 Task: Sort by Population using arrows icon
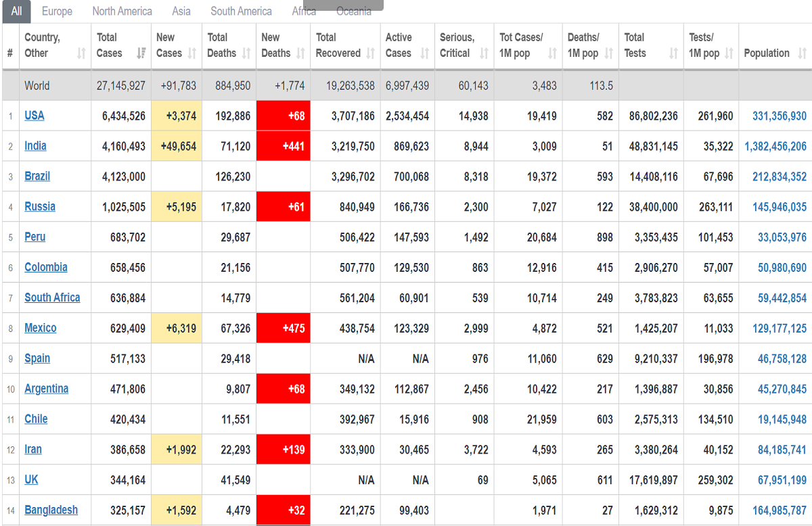802,53
